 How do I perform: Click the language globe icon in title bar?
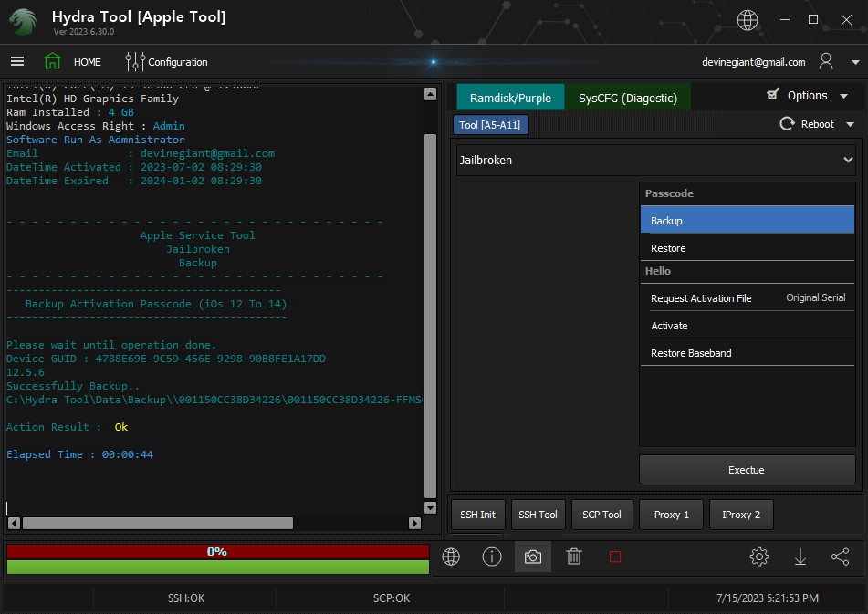pos(748,20)
